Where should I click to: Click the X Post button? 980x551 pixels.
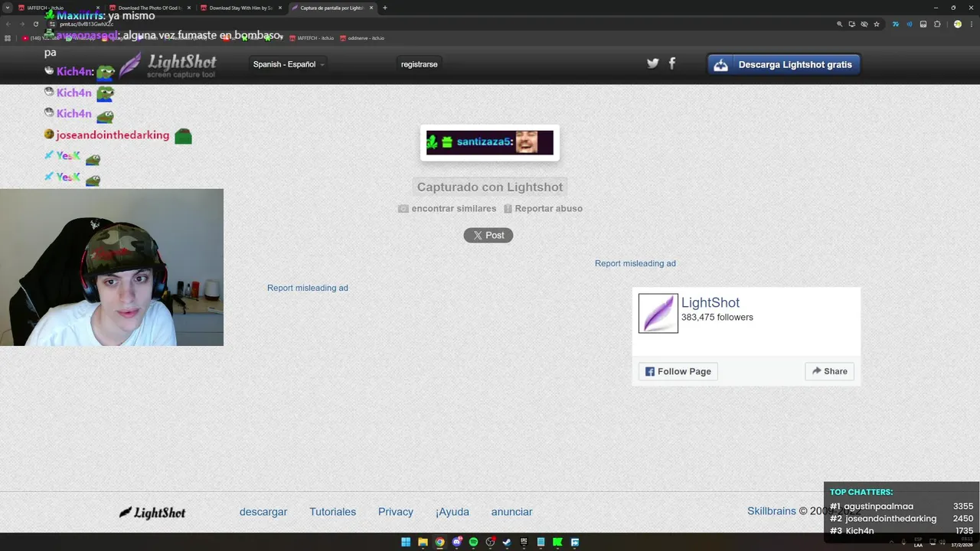pos(488,235)
